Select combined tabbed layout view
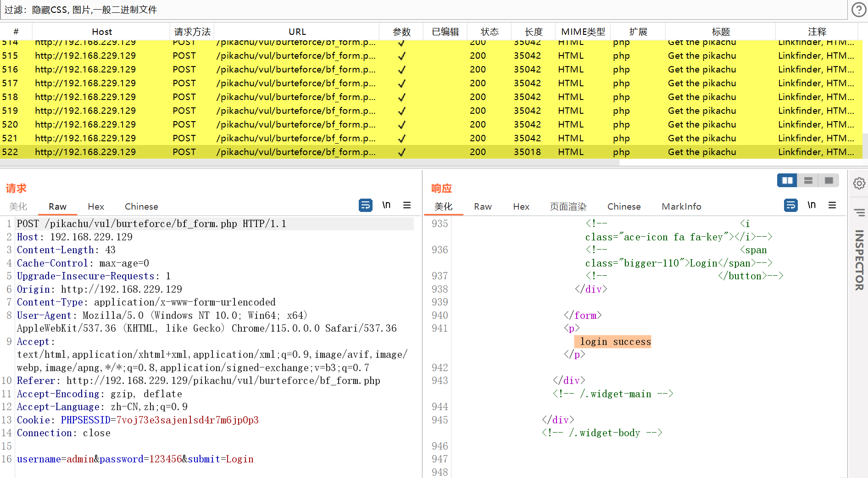Viewport: 868px width, 478px height. click(x=829, y=180)
